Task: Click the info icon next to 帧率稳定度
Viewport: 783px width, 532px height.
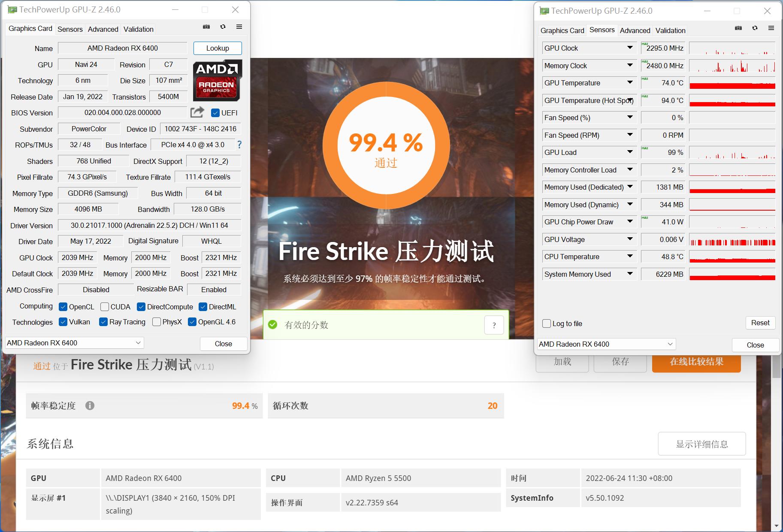Action: pos(90,405)
